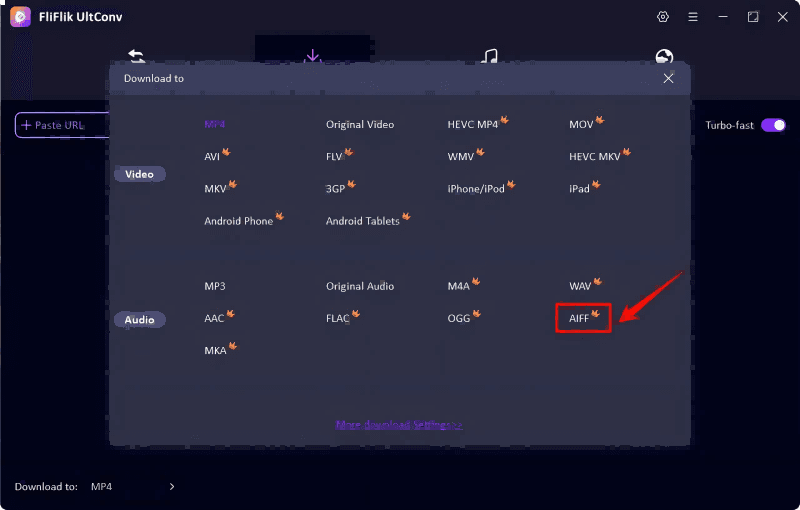
Task: Toggle the Turbo-fast switch
Action: coord(773,125)
